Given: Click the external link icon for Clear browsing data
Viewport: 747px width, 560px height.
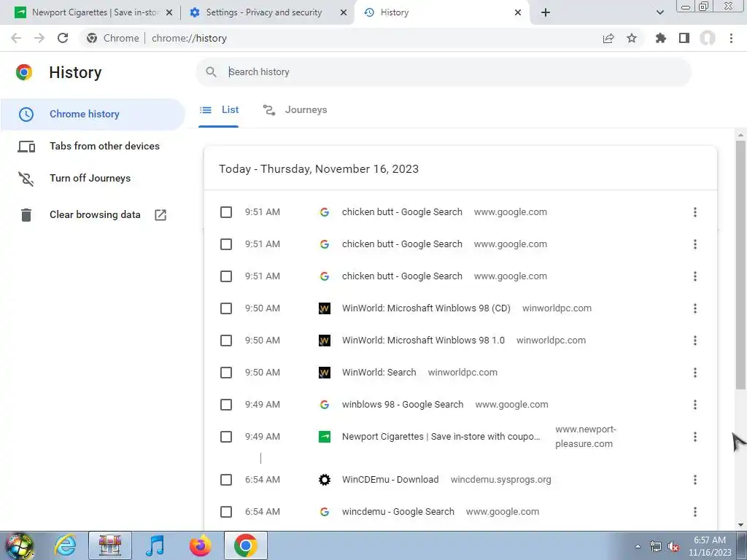Looking at the screenshot, I should [160, 215].
